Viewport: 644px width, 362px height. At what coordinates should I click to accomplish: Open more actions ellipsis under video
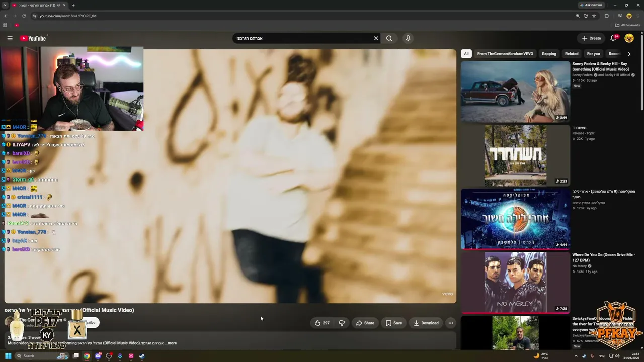pyautogui.click(x=451, y=323)
